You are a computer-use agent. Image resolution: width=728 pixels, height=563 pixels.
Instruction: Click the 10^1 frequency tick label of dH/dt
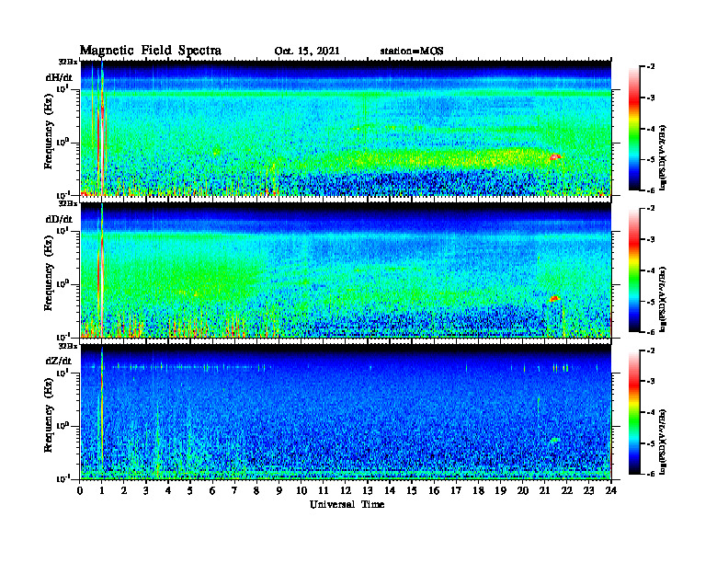pyautogui.click(x=63, y=89)
